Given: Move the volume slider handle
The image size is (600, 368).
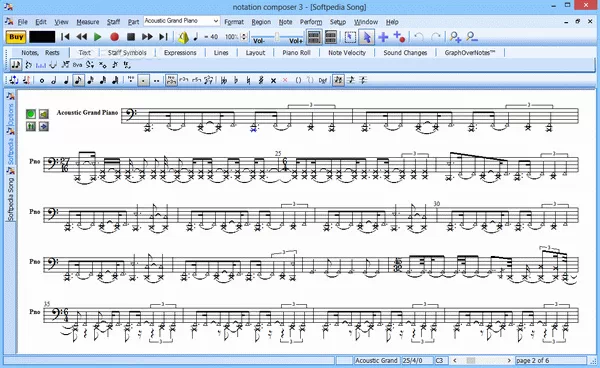Looking at the screenshot, I should click(277, 36).
